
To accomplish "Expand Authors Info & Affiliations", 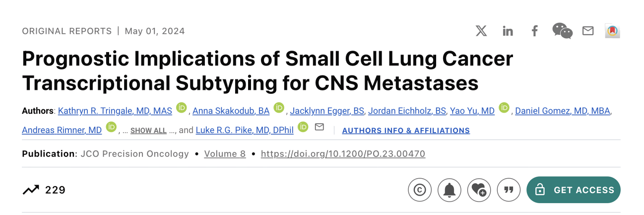I will pos(406,131).
